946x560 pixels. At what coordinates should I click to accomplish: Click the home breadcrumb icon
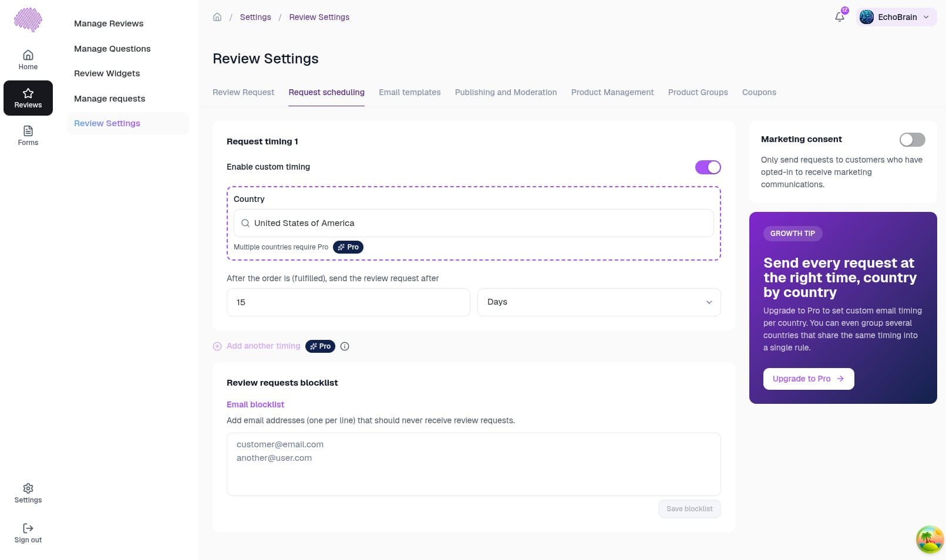pyautogui.click(x=217, y=17)
